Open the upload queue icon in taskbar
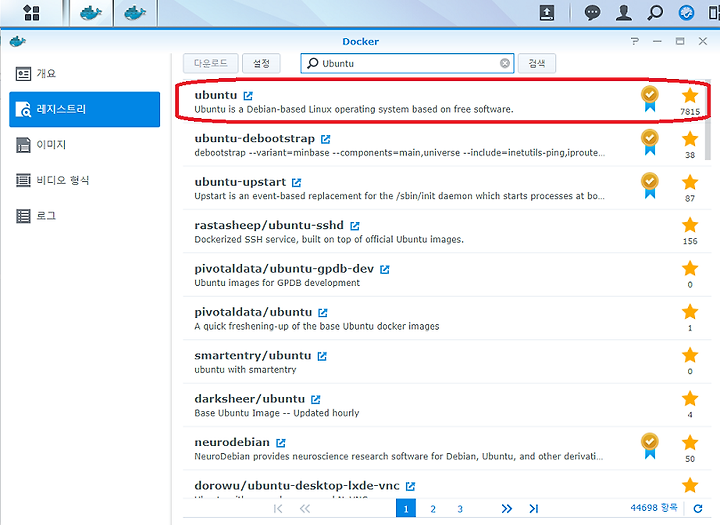 [546, 12]
